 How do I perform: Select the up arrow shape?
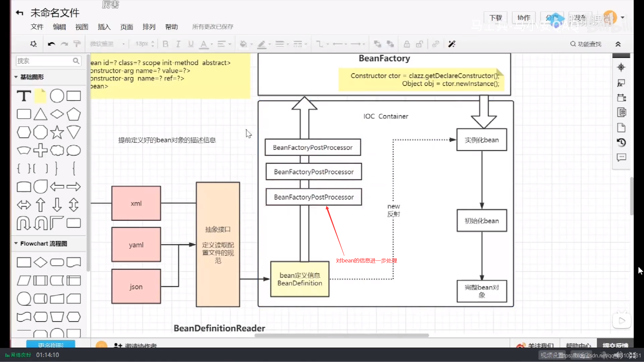coord(40,205)
